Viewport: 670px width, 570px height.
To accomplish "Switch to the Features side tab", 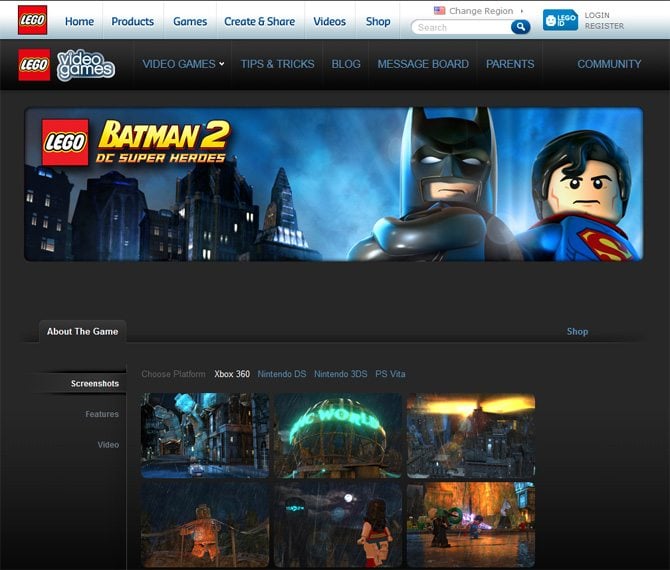I will pyautogui.click(x=102, y=414).
